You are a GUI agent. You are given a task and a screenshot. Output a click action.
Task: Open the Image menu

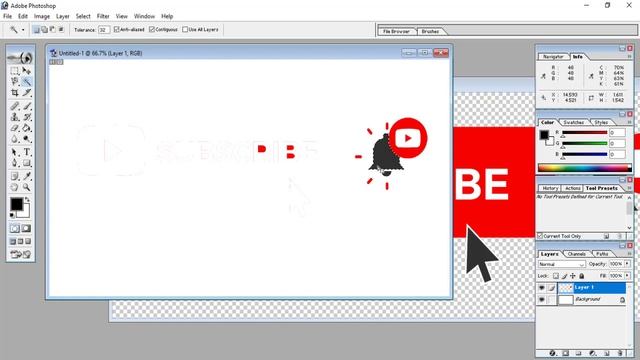[42, 16]
